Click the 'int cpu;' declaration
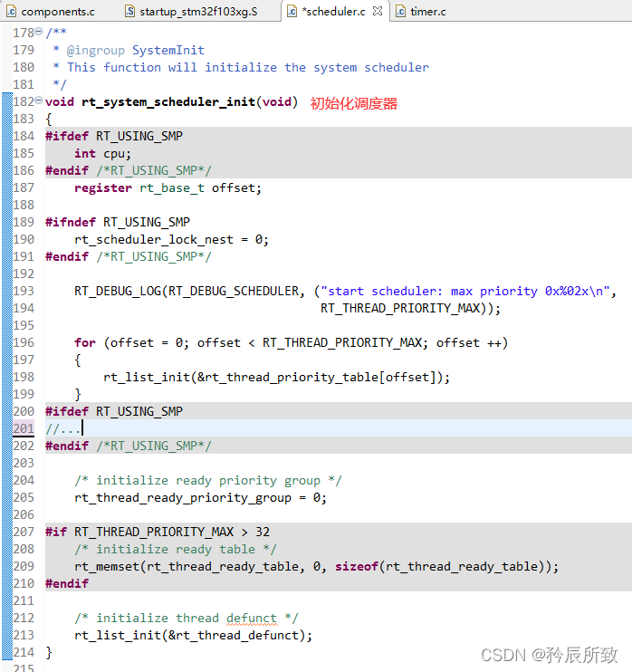 point(102,153)
